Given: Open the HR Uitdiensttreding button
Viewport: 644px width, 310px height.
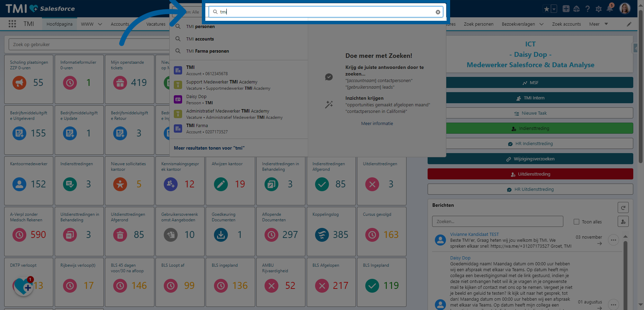Looking at the screenshot, I should [530, 189].
